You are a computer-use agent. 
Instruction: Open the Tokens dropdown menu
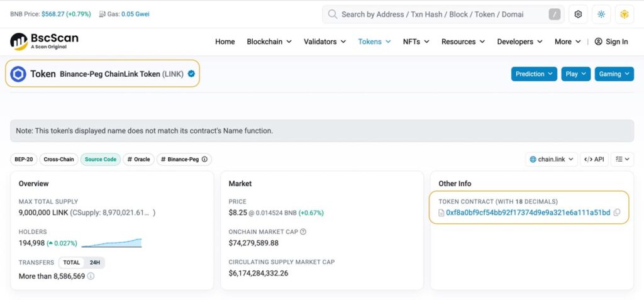[x=375, y=42]
